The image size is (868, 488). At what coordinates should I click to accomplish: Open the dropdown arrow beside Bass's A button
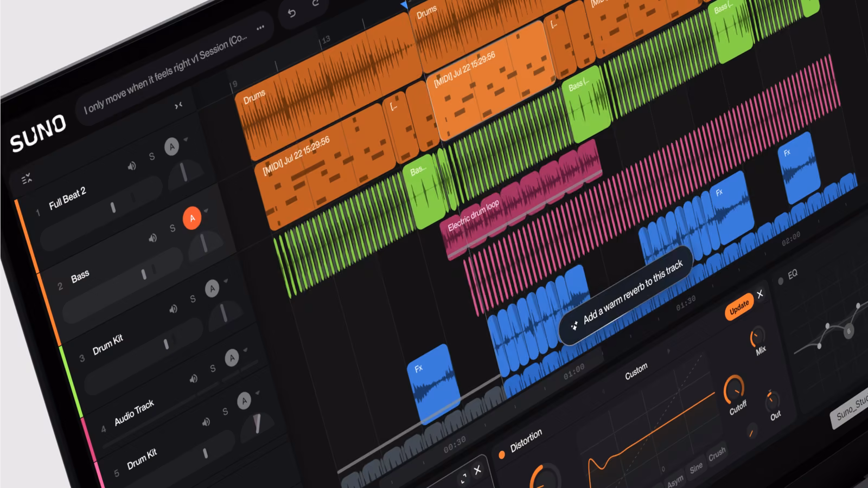[x=206, y=211]
